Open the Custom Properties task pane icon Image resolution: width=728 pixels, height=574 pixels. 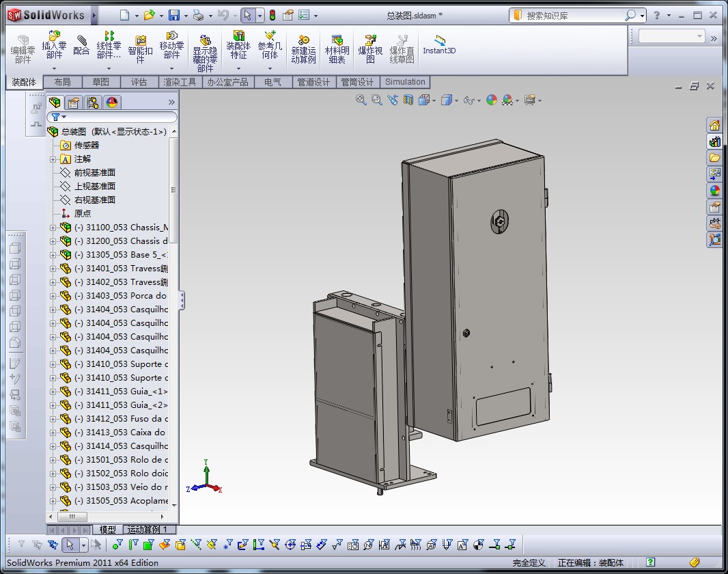click(x=714, y=206)
